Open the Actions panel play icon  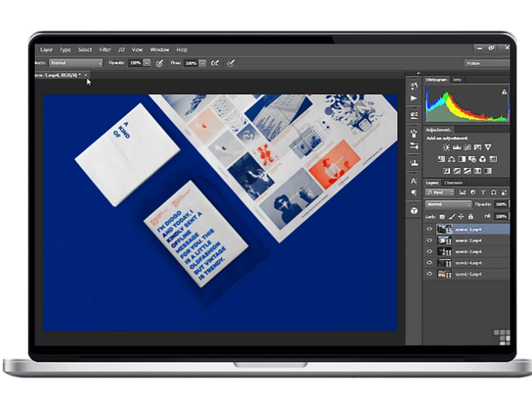[x=414, y=98]
